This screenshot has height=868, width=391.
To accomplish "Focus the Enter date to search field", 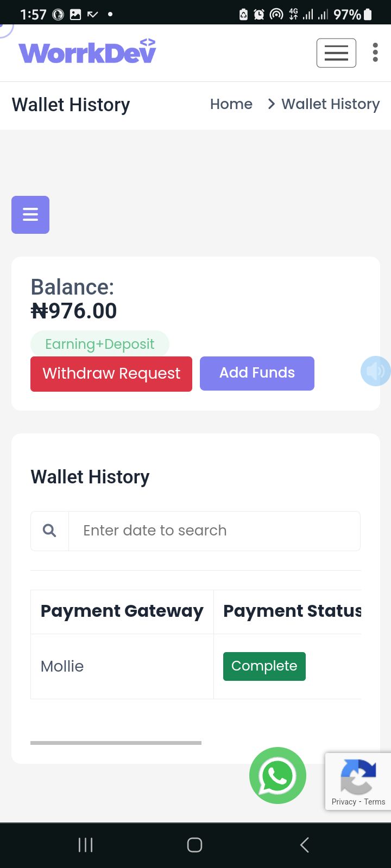I will (x=214, y=531).
